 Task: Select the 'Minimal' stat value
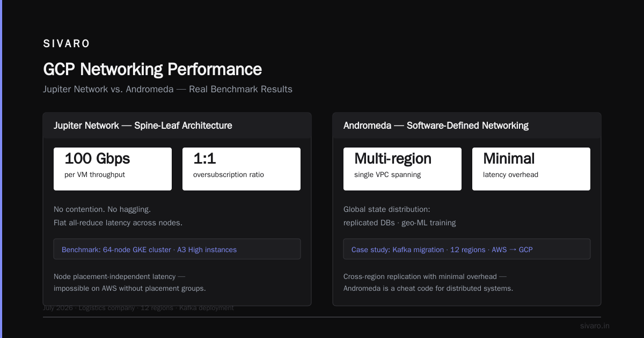click(509, 158)
